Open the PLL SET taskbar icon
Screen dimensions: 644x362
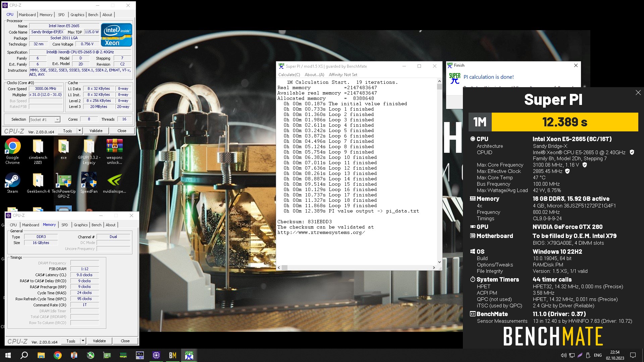140,355
